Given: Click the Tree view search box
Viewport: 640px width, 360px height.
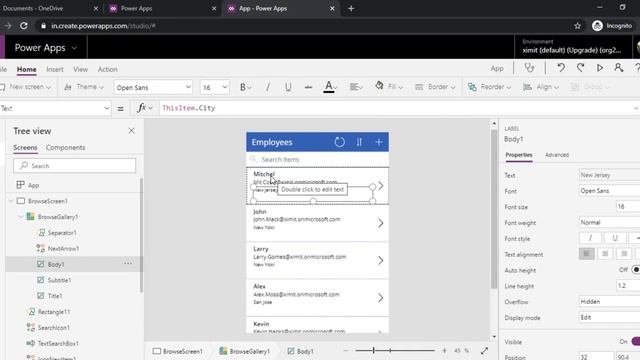Looking at the screenshot, I should [x=75, y=166].
